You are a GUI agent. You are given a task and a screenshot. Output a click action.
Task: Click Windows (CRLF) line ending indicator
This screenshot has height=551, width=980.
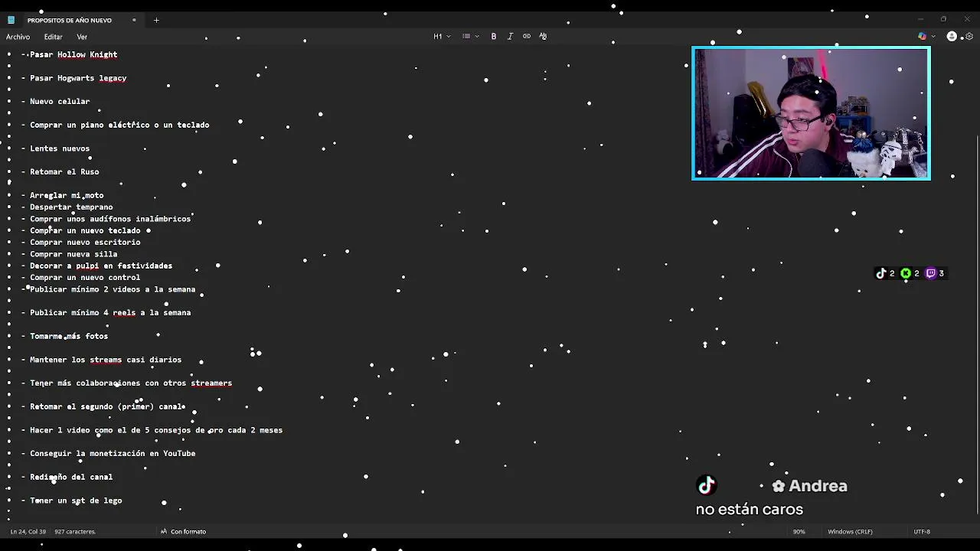pyautogui.click(x=850, y=531)
